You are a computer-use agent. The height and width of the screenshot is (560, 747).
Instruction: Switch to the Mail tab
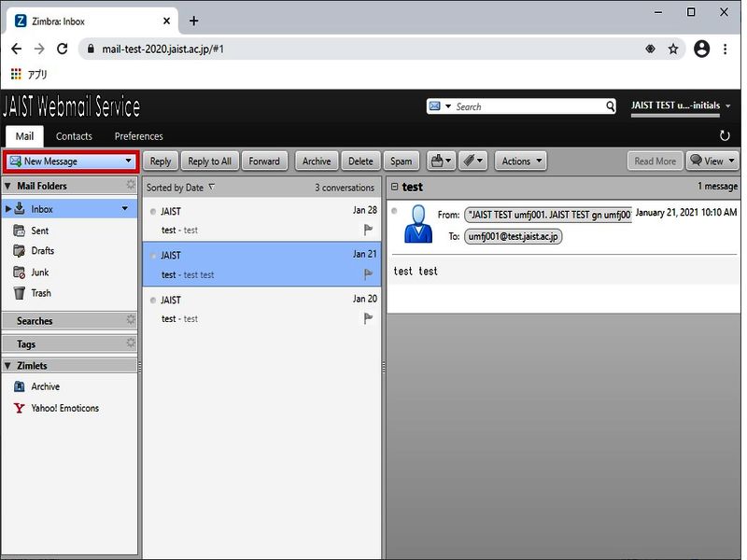(25, 136)
